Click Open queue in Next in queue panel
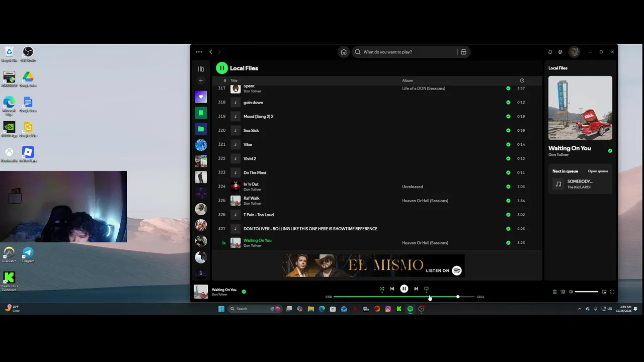This screenshot has width=644, height=362. 598,171
